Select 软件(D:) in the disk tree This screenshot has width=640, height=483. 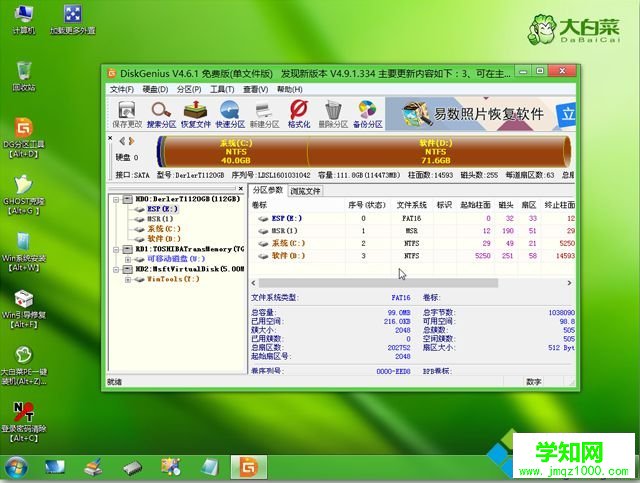[164, 239]
